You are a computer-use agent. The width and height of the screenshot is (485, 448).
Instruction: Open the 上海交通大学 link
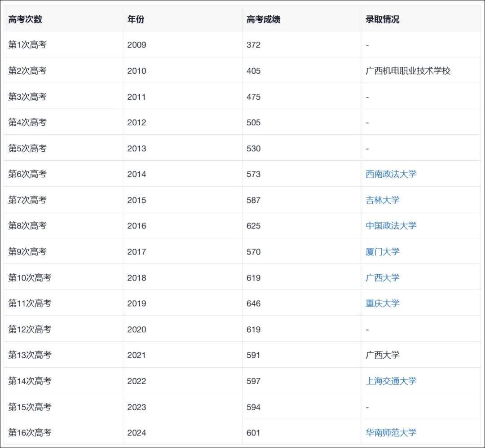[x=391, y=381]
